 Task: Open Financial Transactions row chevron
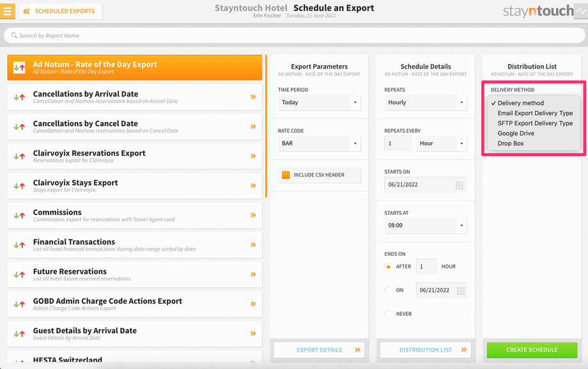(x=253, y=245)
